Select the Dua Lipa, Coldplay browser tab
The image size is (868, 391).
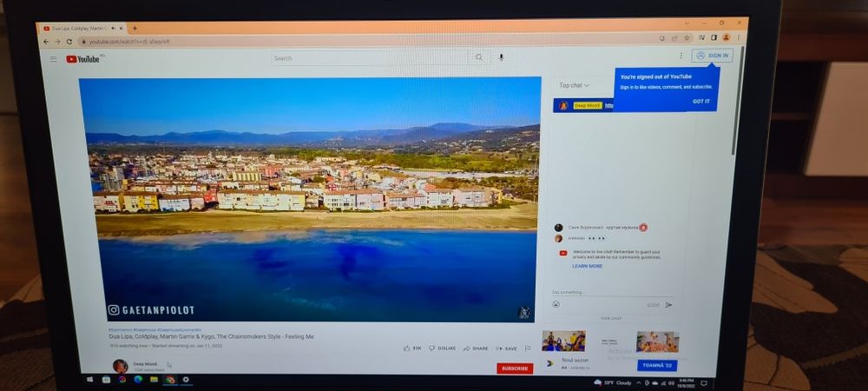pos(83,29)
